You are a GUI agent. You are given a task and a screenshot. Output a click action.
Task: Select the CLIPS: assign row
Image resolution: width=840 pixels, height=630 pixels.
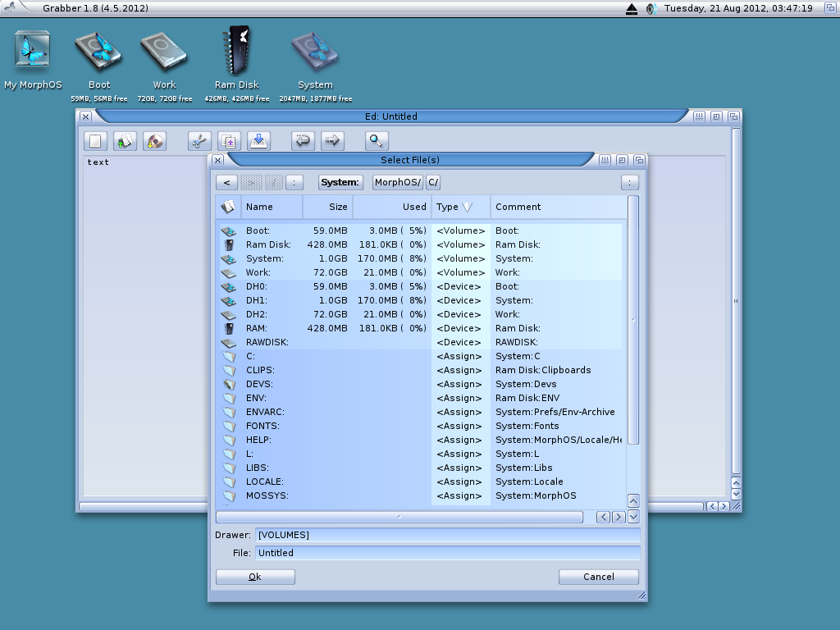pyautogui.click(x=421, y=370)
